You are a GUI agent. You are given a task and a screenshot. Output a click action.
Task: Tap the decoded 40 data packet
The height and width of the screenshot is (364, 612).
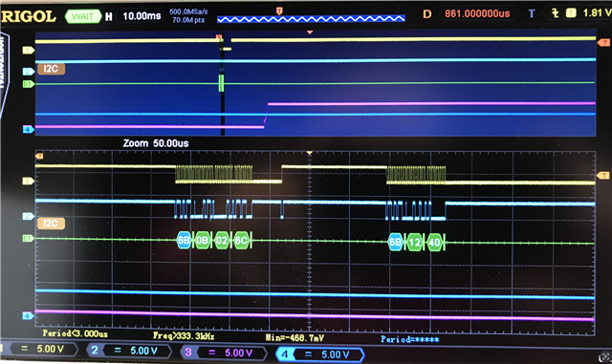pyautogui.click(x=434, y=243)
